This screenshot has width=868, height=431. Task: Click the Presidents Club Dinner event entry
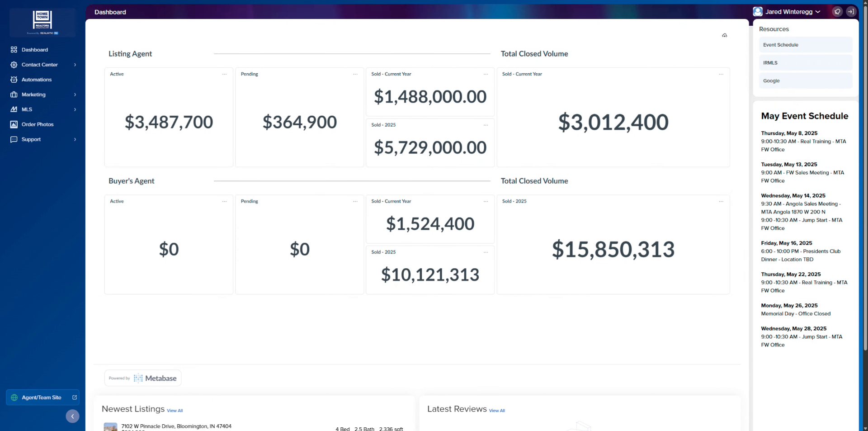pos(801,256)
